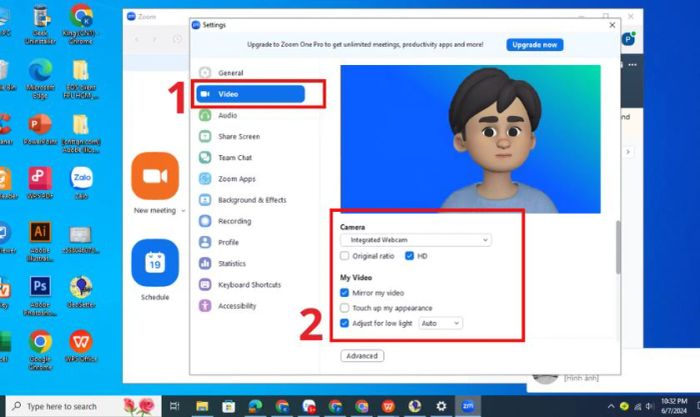Open the clock showing 10:32 PM
Image resolution: width=700 pixels, height=417 pixels.
coord(674,406)
